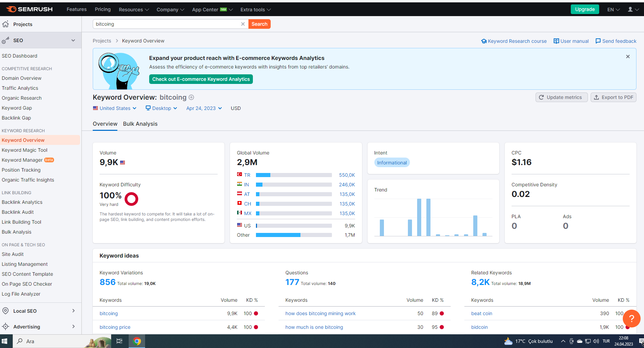Dismiss the E-commerce Keywords banner
The image size is (644, 348).
click(x=628, y=57)
